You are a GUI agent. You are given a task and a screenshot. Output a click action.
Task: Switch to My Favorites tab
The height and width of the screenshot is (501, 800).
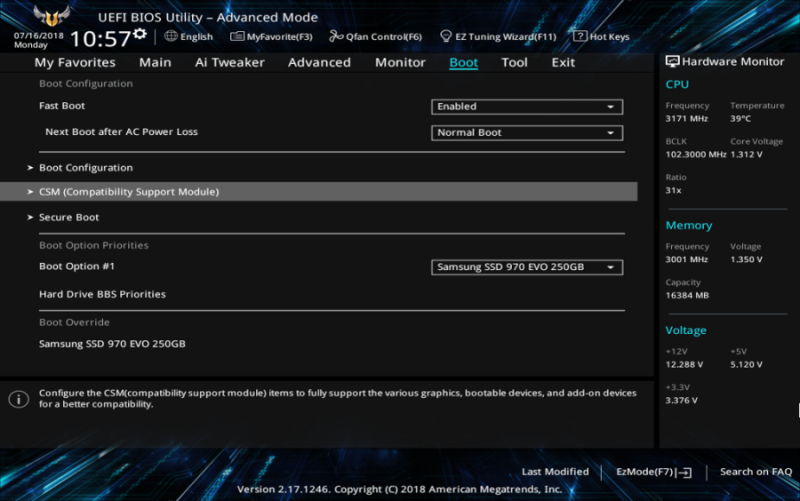pos(75,62)
